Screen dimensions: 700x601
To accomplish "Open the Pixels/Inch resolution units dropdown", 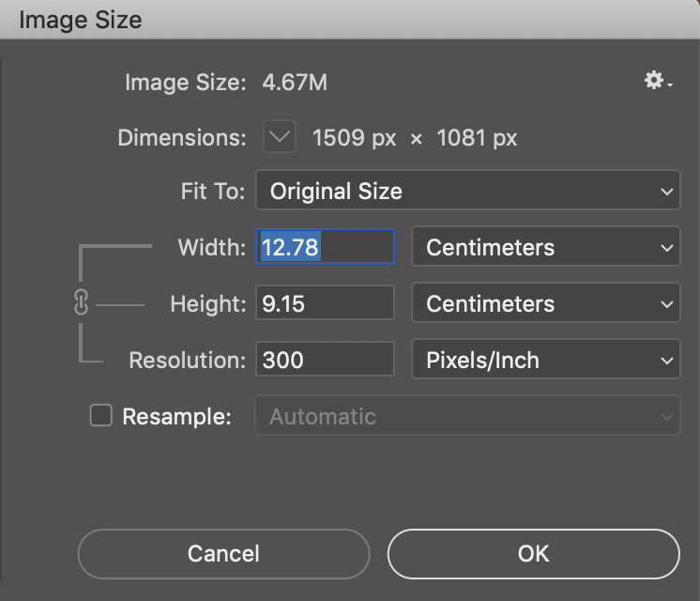I will point(545,360).
